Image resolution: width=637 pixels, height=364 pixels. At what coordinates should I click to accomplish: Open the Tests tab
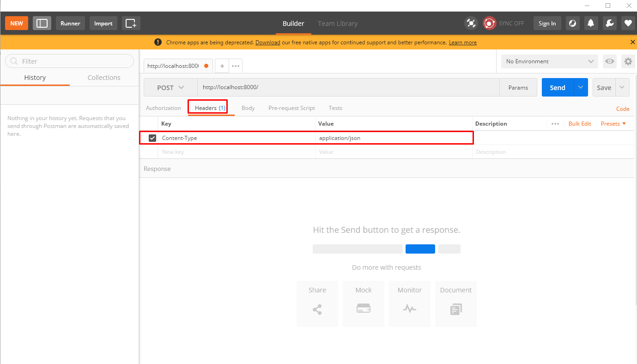coord(335,108)
